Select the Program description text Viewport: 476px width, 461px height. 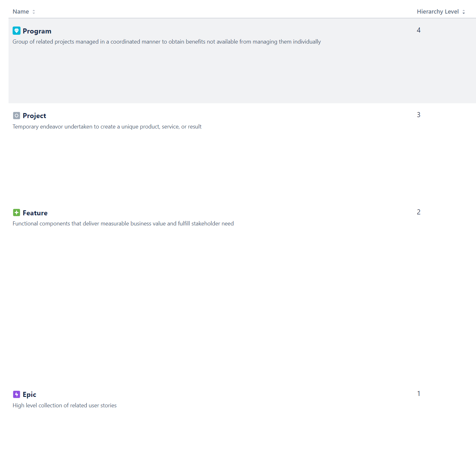pos(167,42)
